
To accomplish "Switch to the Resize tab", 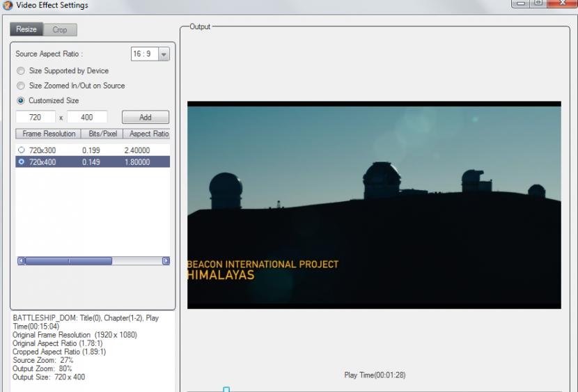I will pyautogui.click(x=26, y=29).
